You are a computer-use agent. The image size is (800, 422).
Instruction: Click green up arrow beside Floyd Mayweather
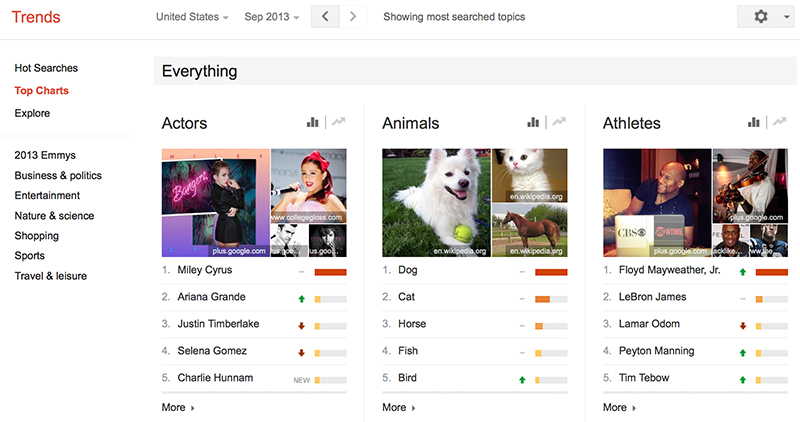pos(743,272)
